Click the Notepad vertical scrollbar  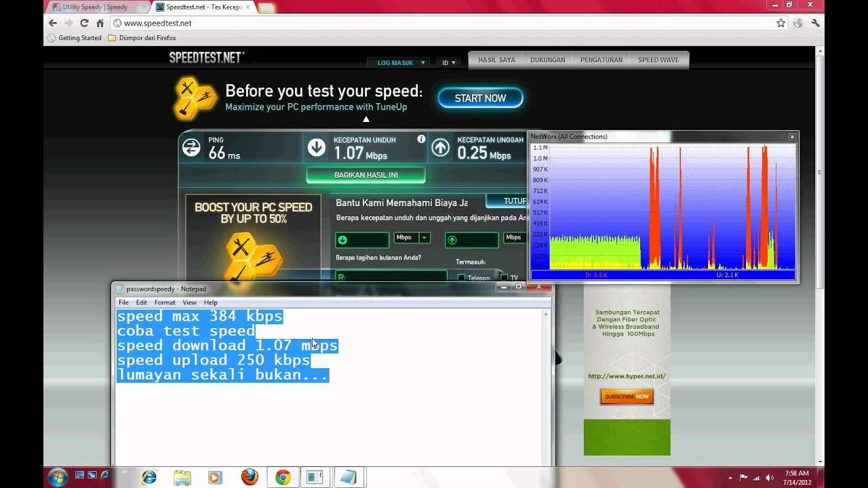click(x=547, y=388)
